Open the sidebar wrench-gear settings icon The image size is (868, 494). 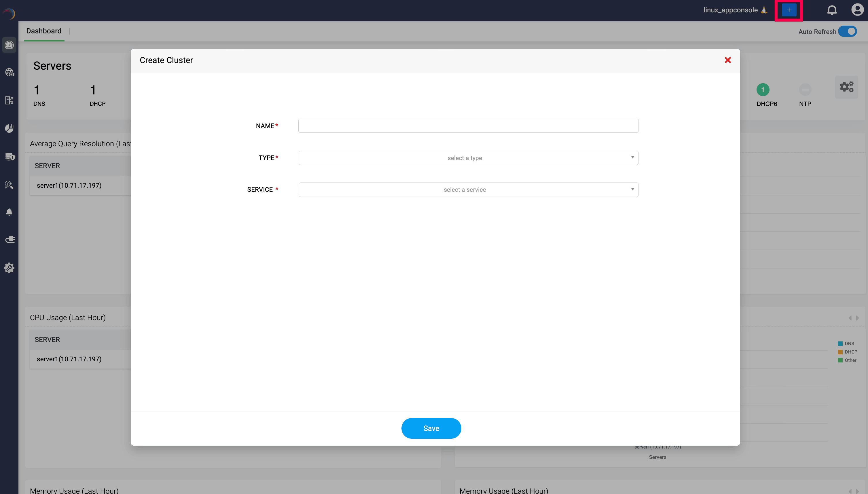pyautogui.click(x=9, y=268)
